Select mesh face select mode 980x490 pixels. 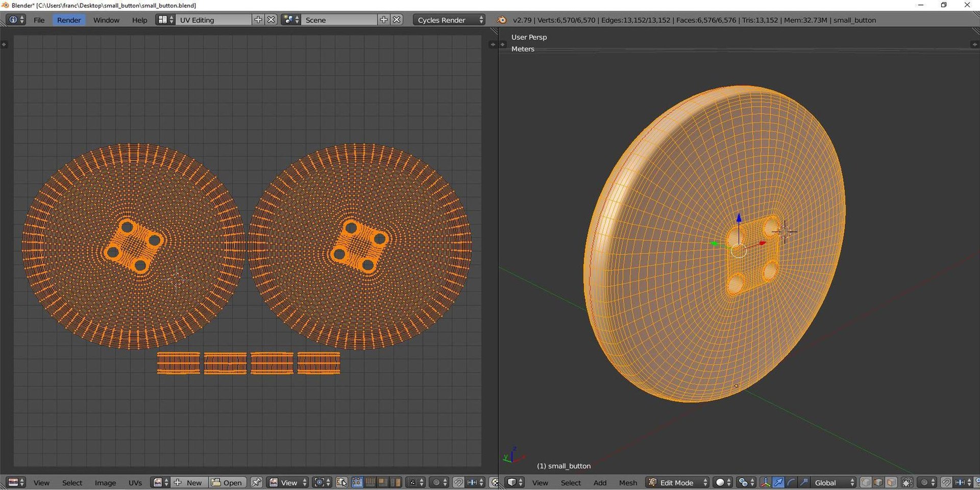[891, 482]
